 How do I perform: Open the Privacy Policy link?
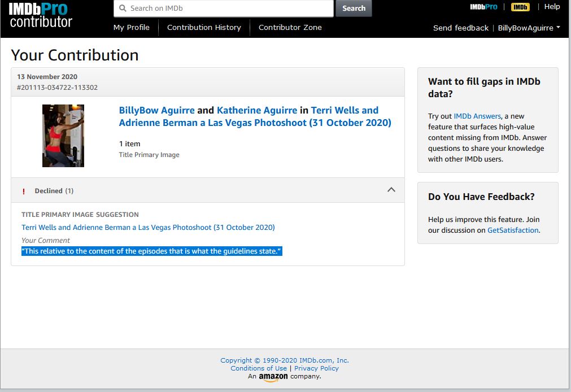tap(316, 368)
